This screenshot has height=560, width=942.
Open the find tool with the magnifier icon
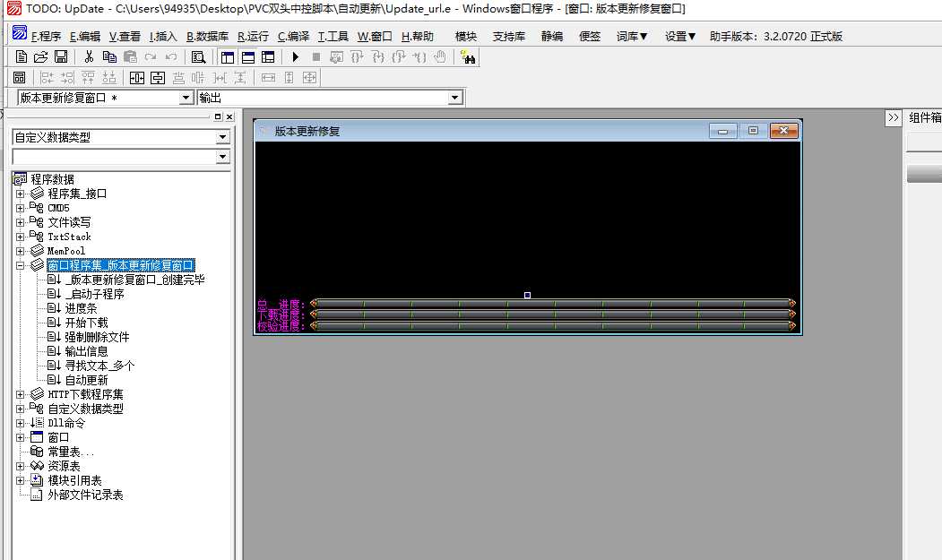coord(198,56)
